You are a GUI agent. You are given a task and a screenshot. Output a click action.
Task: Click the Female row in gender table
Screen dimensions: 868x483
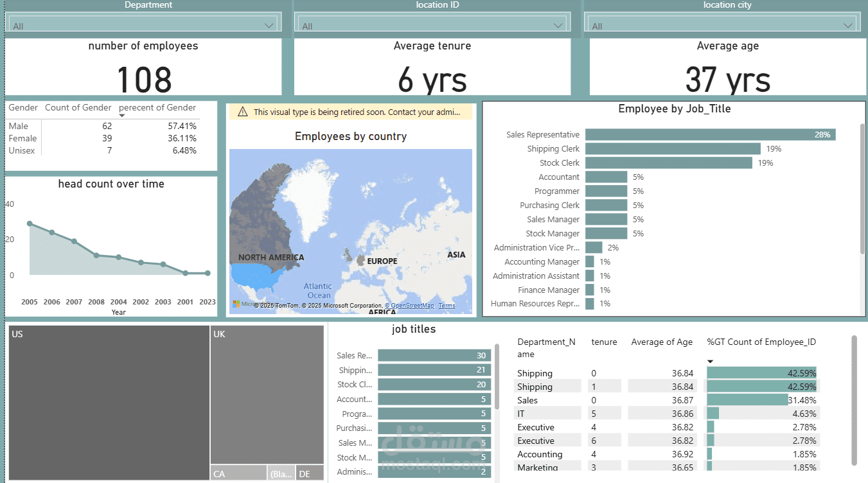coord(103,139)
